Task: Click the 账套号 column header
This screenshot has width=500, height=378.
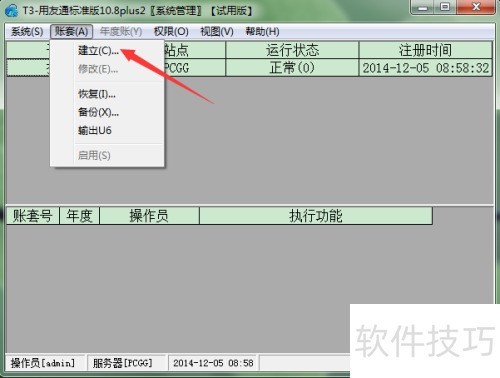Action: pos(33,216)
